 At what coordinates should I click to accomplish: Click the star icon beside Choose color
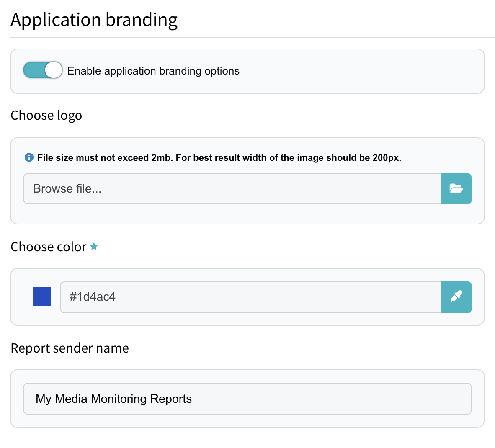[x=94, y=246]
